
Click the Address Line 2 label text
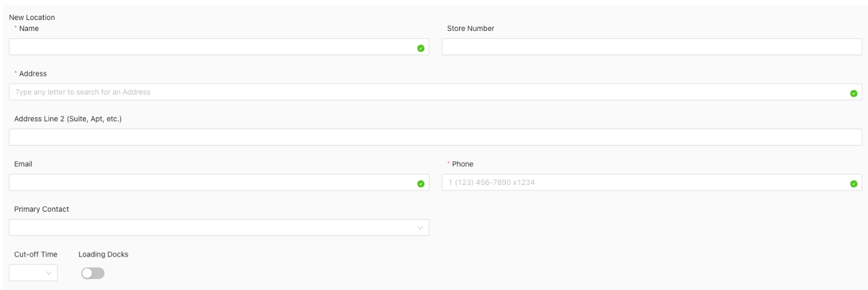[x=68, y=119]
